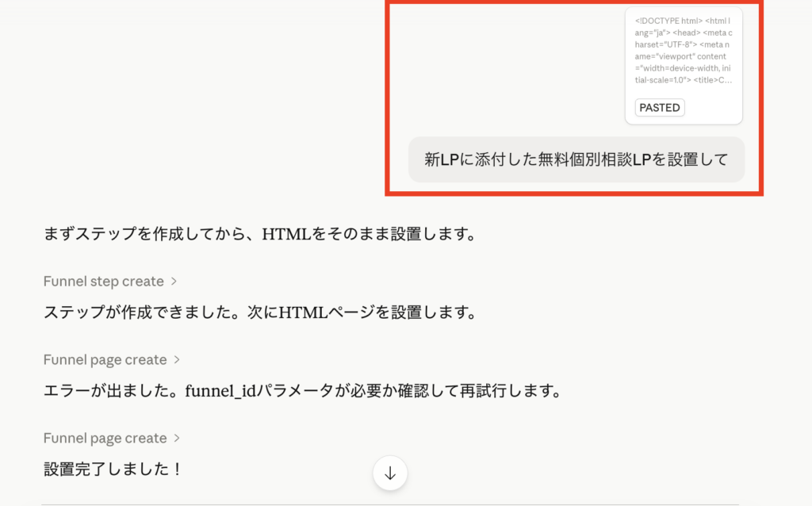The height and width of the screenshot is (506, 812).
Task: Click the scroll down button at bottom center
Action: tap(389, 473)
